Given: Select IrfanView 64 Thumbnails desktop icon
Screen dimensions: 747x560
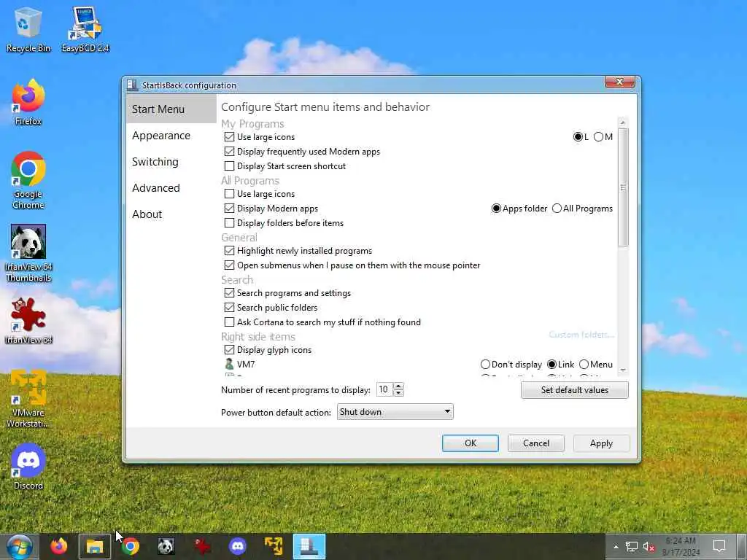Looking at the screenshot, I should click(28, 253).
